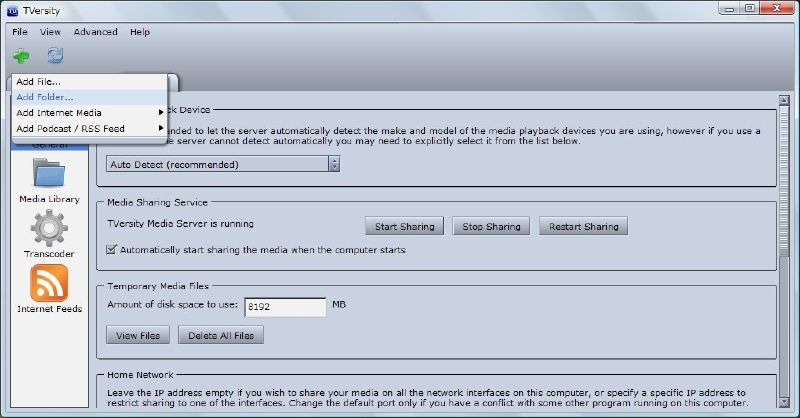Click the Transcoder sidebar label
This screenshot has width=800, height=418.
pyautogui.click(x=49, y=254)
